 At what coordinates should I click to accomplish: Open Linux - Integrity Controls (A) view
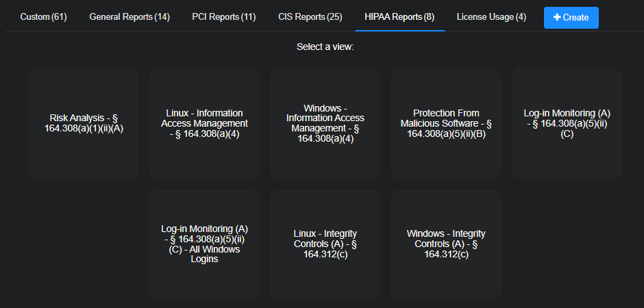(325, 244)
